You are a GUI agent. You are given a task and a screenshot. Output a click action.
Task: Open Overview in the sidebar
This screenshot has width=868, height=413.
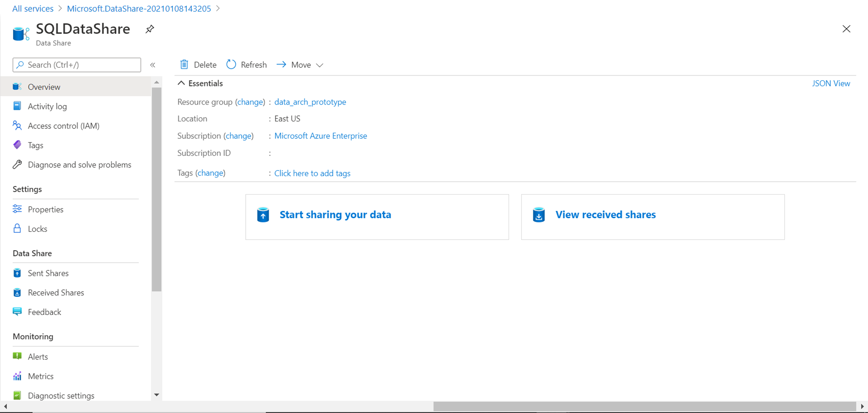[x=76, y=87]
